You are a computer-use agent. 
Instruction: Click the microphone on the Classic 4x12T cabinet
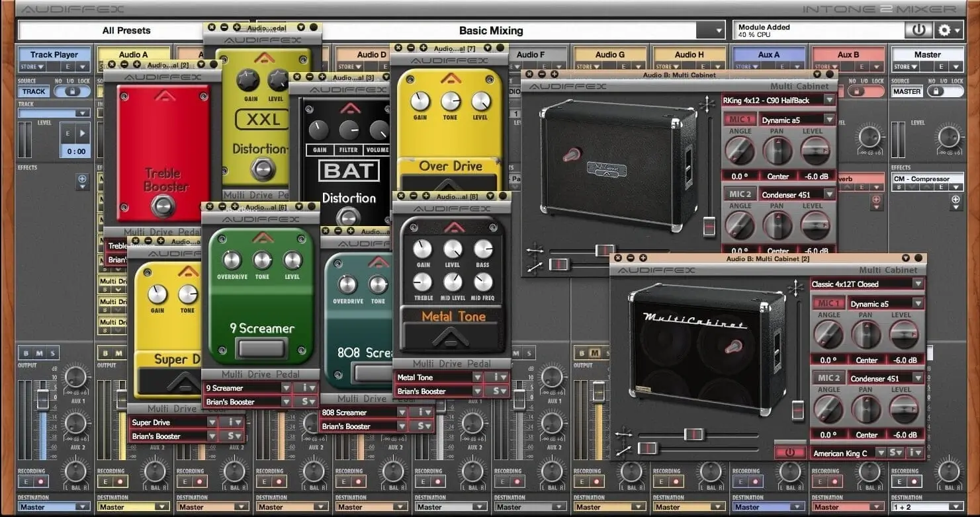[733, 345]
